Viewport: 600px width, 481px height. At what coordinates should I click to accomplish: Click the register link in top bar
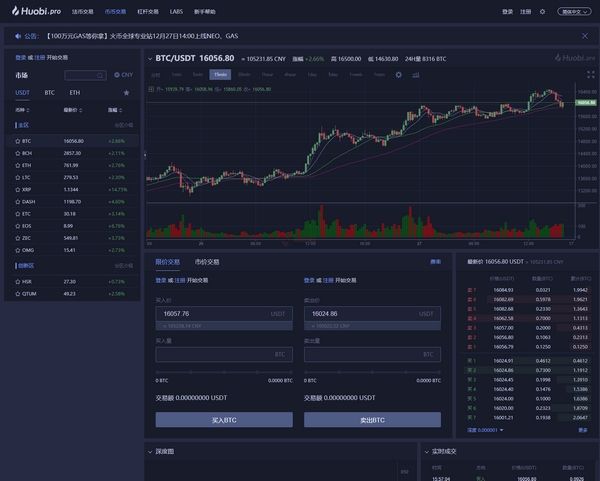(525, 12)
